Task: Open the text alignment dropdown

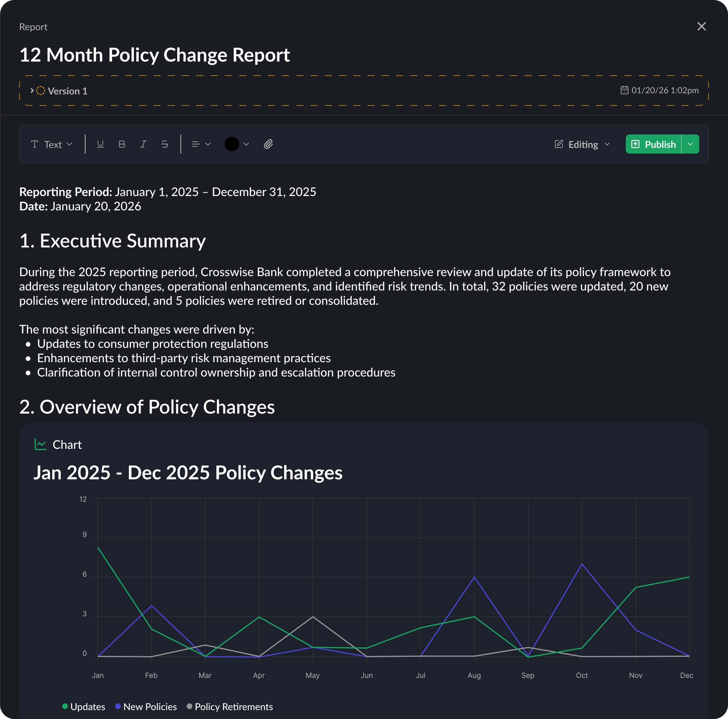Action: (201, 144)
